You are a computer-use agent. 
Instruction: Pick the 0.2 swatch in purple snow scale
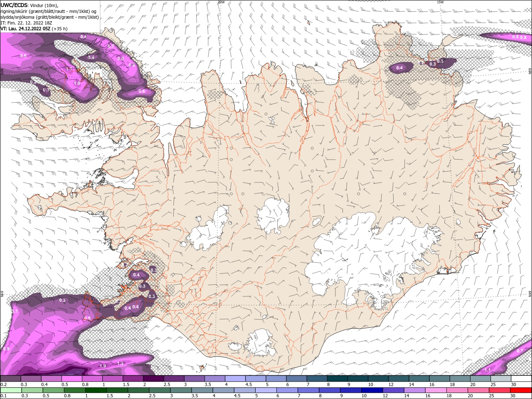pyautogui.click(x=10, y=379)
